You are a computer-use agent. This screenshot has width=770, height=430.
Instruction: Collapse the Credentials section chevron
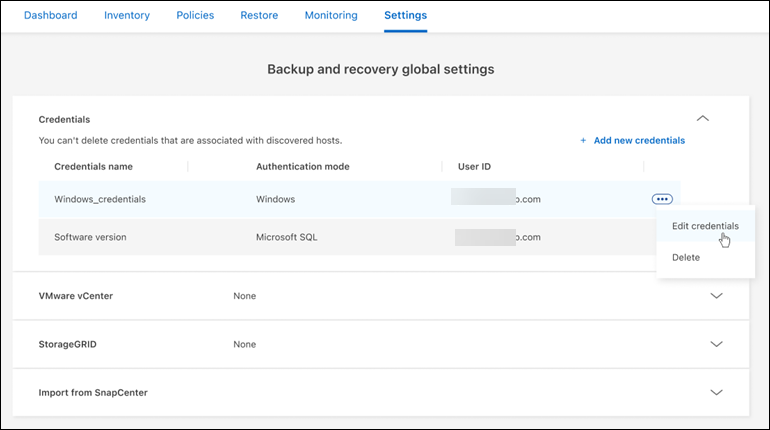pos(702,118)
